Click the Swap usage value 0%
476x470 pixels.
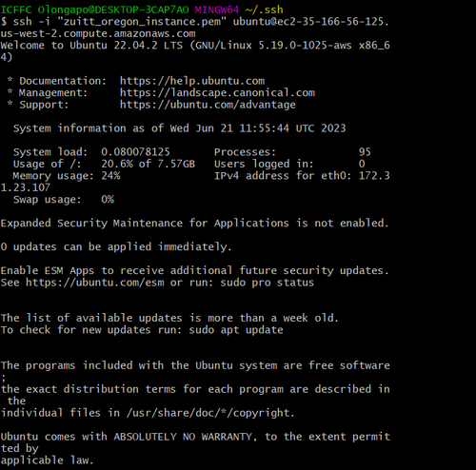coord(108,200)
